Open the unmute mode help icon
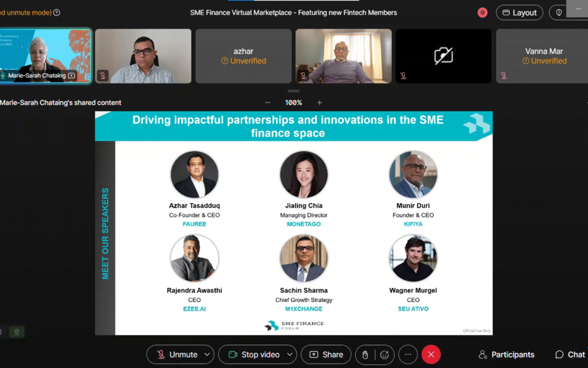The height and width of the screenshot is (368, 588). (57, 13)
